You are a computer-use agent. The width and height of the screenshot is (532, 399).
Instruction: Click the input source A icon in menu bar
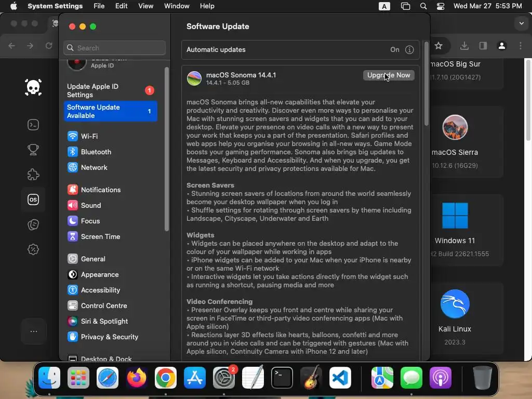tap(384, 6)
